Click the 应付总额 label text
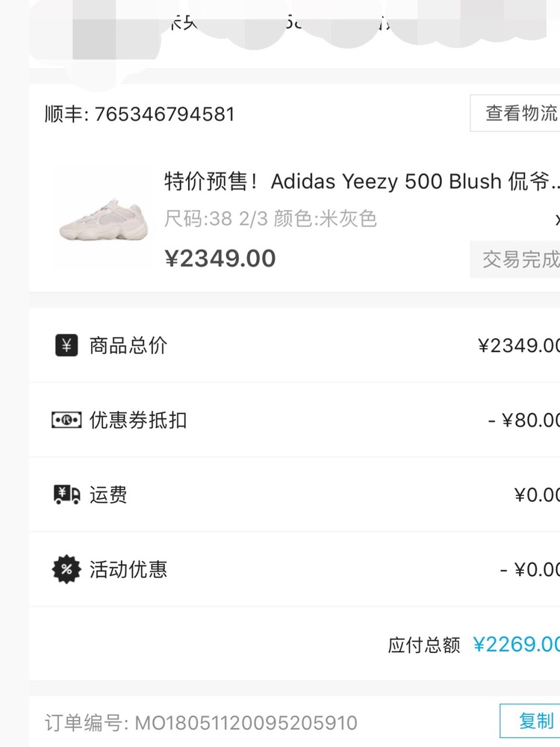Image resolution: width=560 pixels, height=747 pixels. tap(424, 645)
